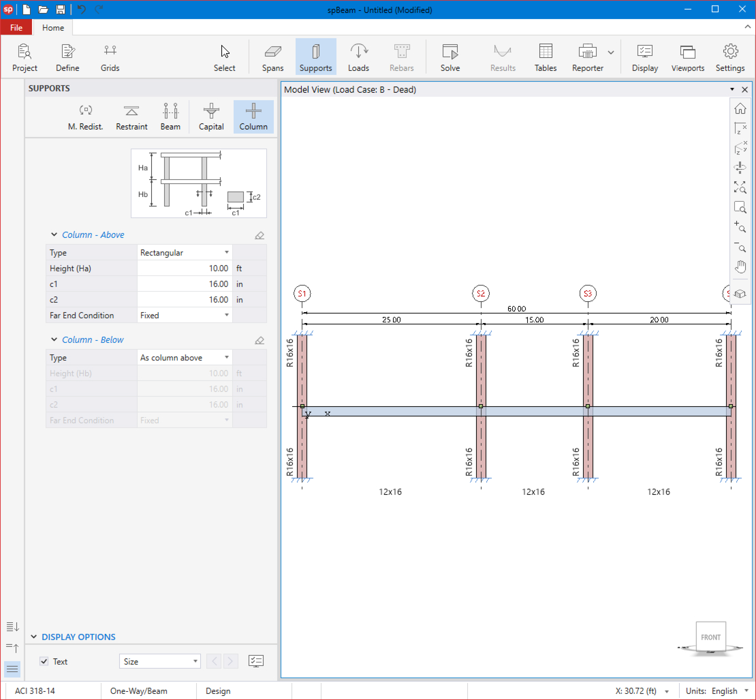Open the File menu tab
Viewport: 756px width, 700px height.
coord(16,28)
